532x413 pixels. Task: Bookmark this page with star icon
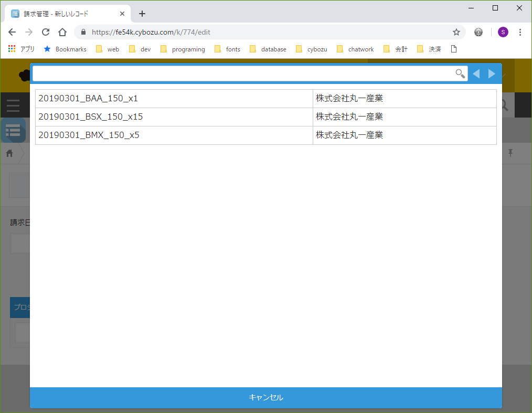pos(456,32)
